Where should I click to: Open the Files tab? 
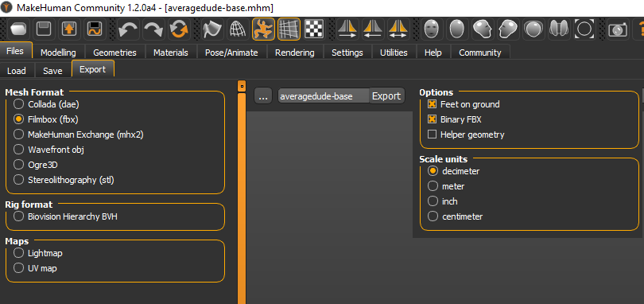tap(15, 51)
